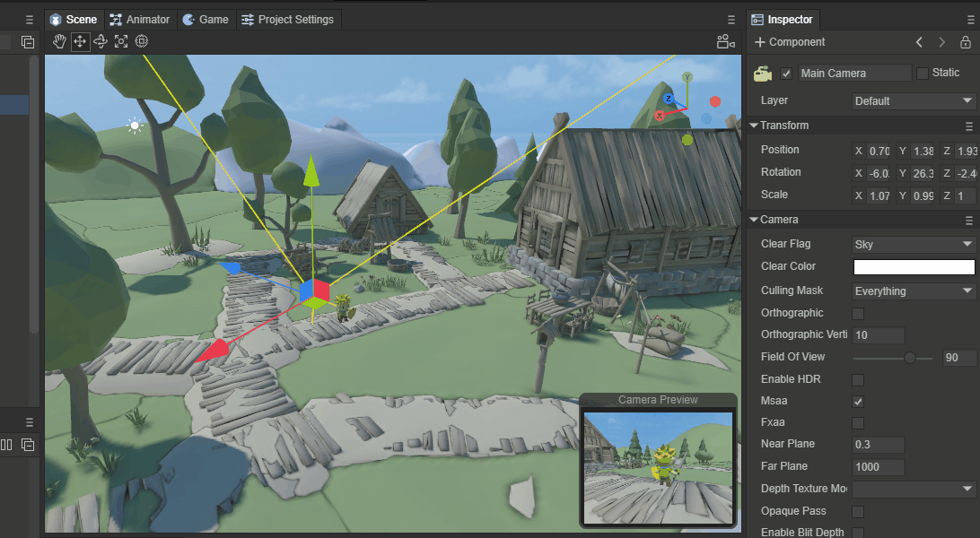Click the Camera Preview thumbnail

[x=658, y=467]
